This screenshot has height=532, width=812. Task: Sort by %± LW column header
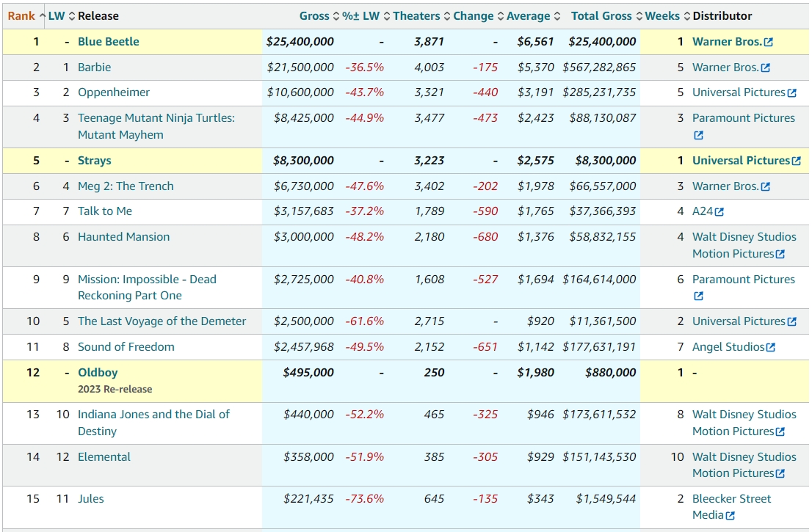[x=366, y=16]
